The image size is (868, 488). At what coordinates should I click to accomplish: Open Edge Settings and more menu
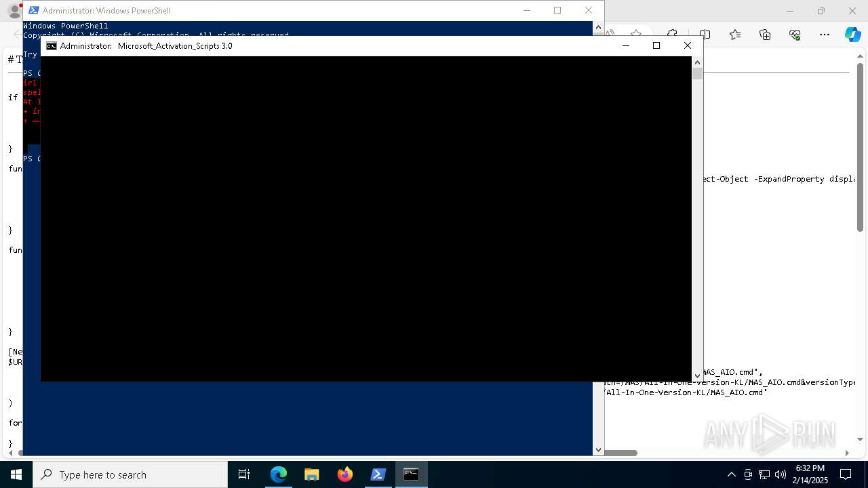pos(825,35)
